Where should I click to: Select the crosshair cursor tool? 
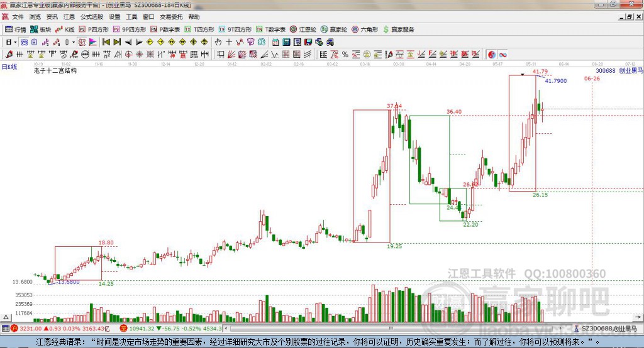click(229, 42)
